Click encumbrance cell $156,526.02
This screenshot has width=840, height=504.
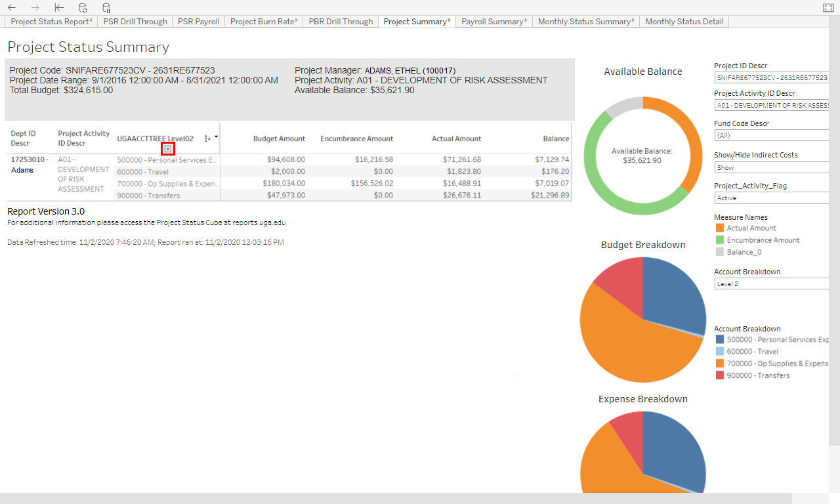(371, 183)
